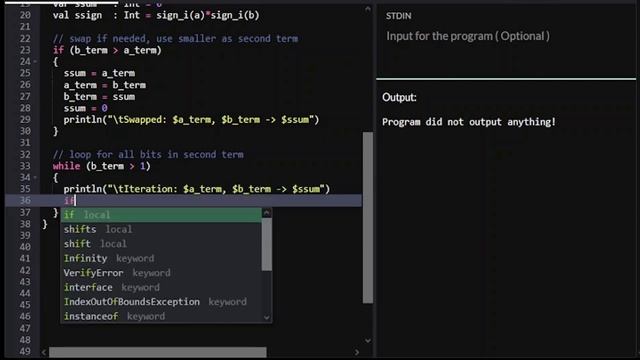640x360 pixels.
Task: Click the 'swap if needed' comment
Action: click(x=176, y=39)
